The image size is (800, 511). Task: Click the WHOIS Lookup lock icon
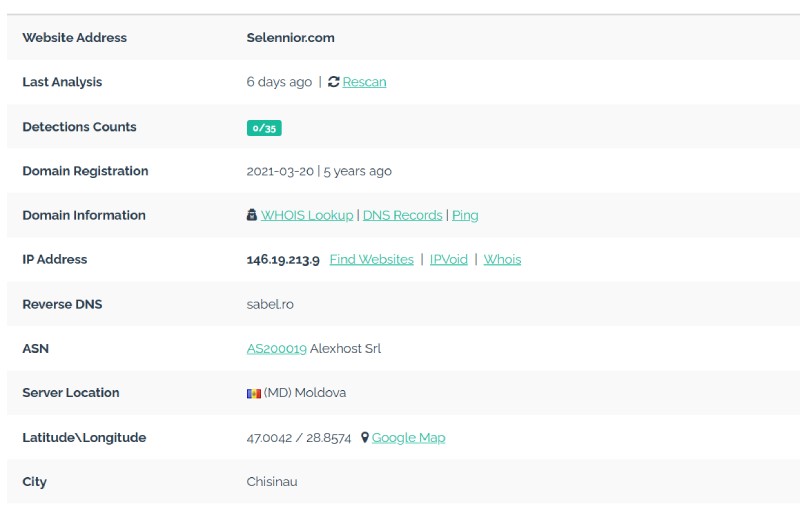252,215
